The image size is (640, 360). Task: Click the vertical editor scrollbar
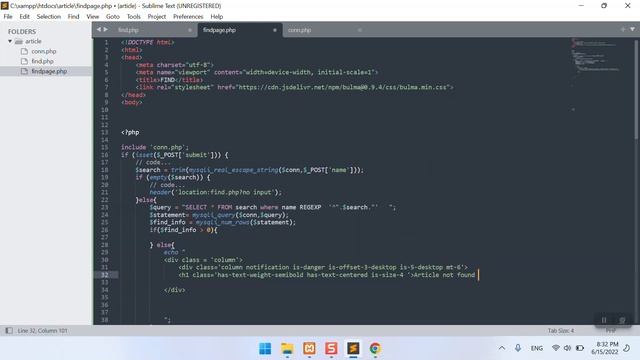coord(636,90)
